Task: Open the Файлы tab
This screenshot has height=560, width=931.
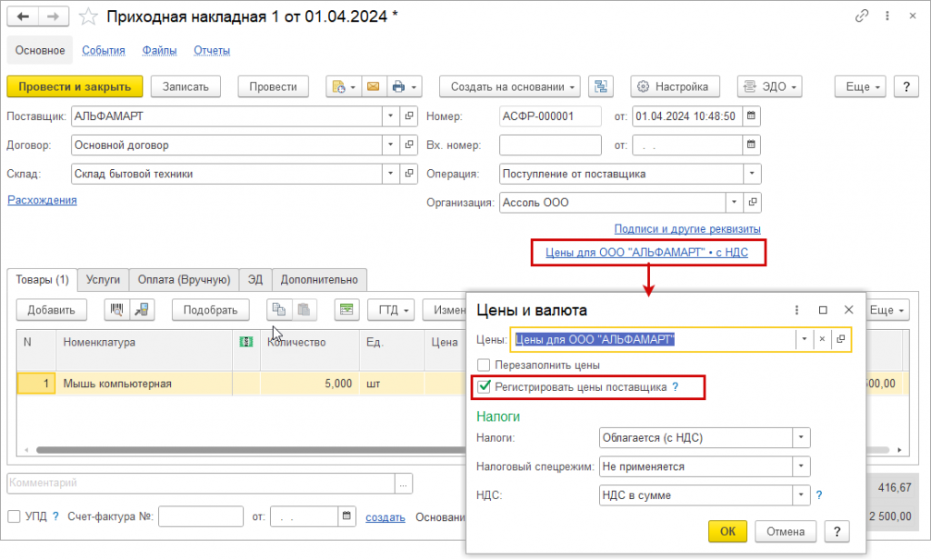Action: tap(159, 51)
